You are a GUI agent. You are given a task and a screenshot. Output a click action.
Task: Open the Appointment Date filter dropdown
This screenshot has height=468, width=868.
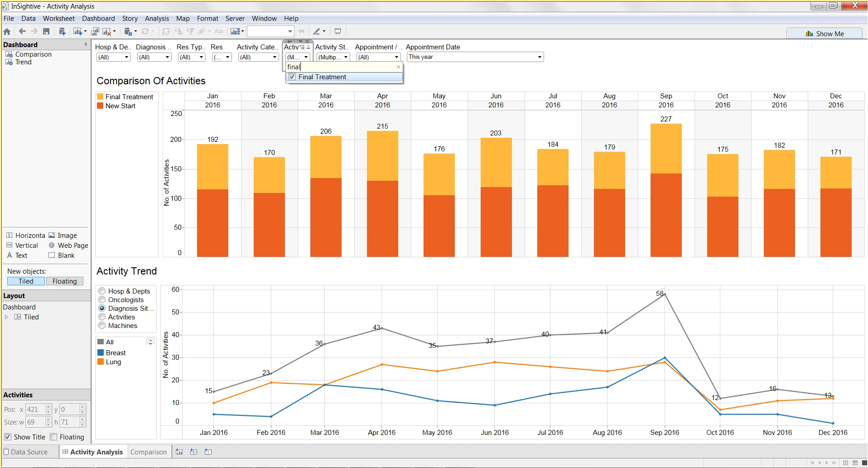point(539,57)
